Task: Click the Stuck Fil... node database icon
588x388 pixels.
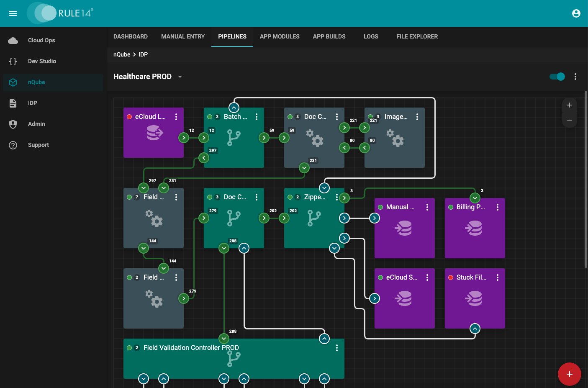Action: 475,298
